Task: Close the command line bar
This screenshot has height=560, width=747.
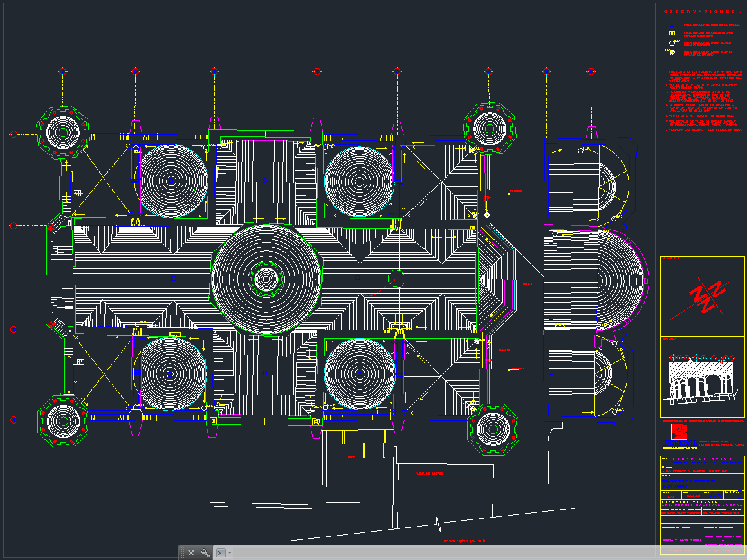Action: click(191, 553)
